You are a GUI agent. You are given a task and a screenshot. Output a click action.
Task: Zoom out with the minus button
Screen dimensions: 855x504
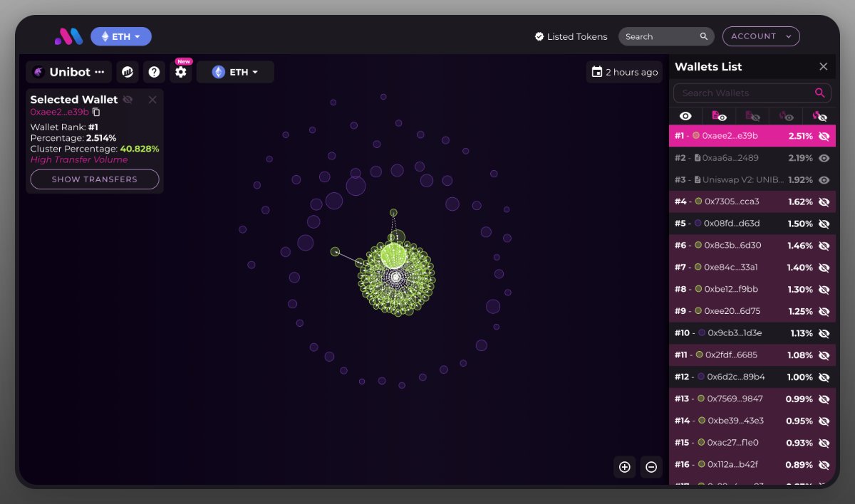point(651,467)
